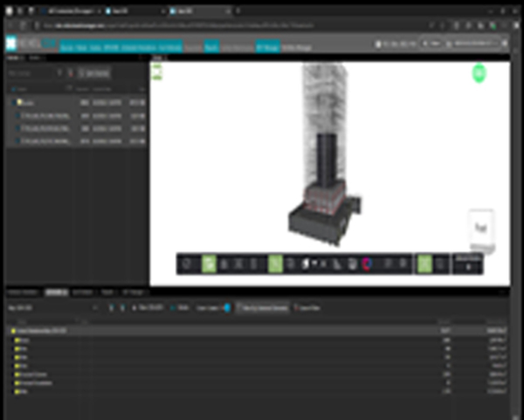
Task: Click the green circular button in the viewer corner
Action: pos(479,74)
